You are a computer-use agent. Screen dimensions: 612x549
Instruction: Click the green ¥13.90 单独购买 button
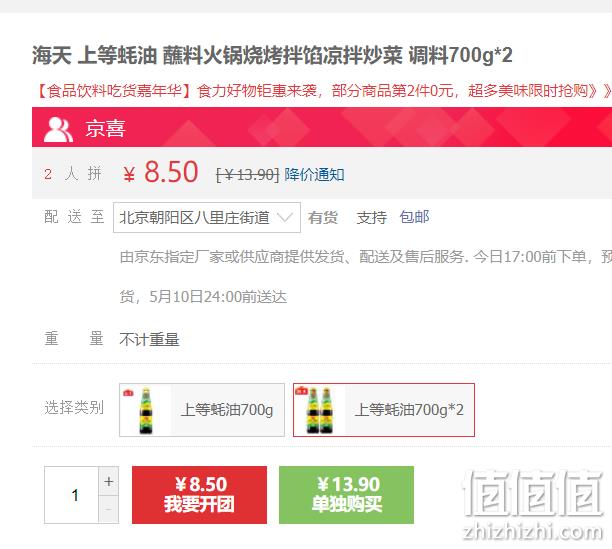click(347, 495)
